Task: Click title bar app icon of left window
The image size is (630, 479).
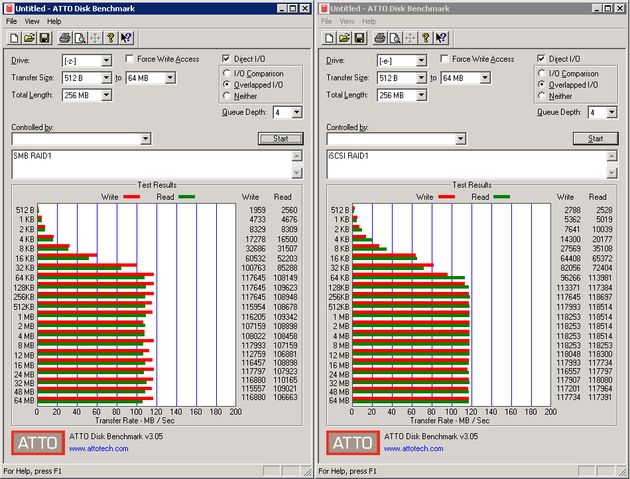Action: pyautogui.click(x=9, y=8)
